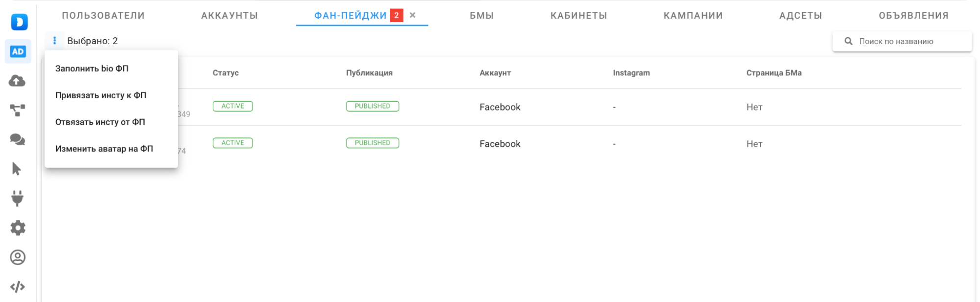
Task: Open the hierarchy tree sidebar icon
Action: (x=18, y=110)
